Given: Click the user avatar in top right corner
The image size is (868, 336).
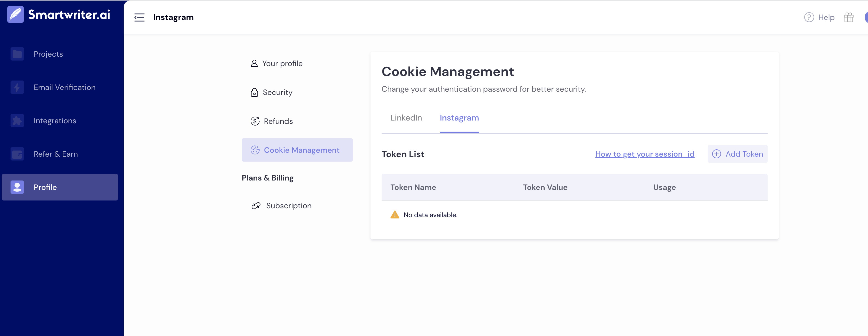Looking at the screenshot, I should pos(866,17).
